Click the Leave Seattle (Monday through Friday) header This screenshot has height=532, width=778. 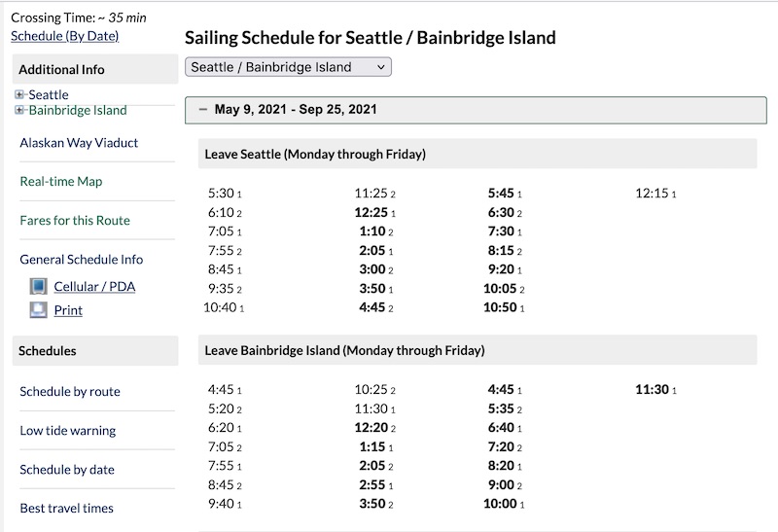(x=315, y=154)
